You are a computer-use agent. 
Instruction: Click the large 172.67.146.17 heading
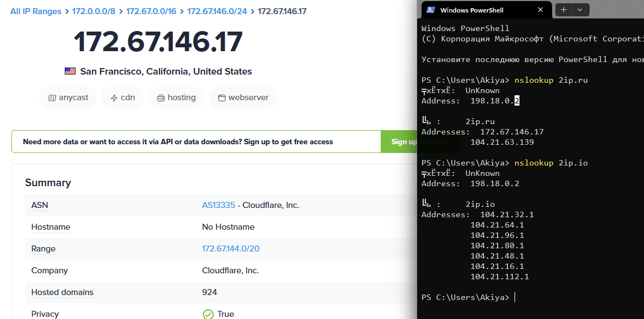(x=158, y=41)
